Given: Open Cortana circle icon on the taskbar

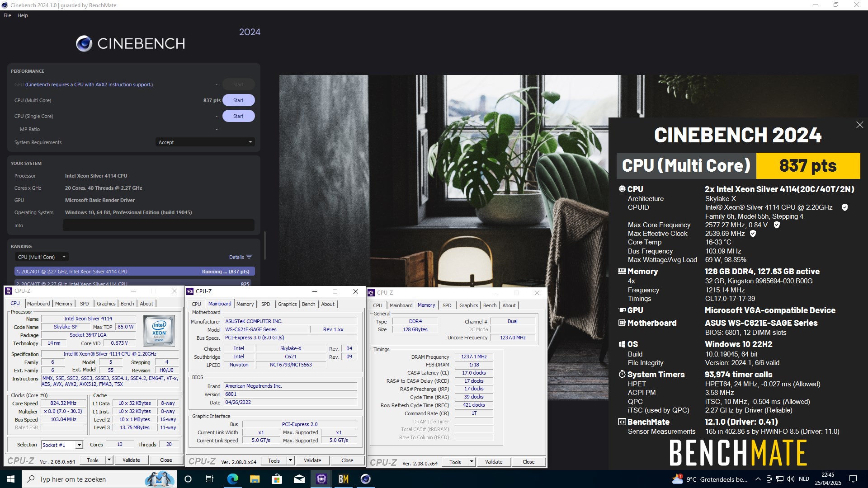Looking at the screenshot, I should [x=188, y=479].
